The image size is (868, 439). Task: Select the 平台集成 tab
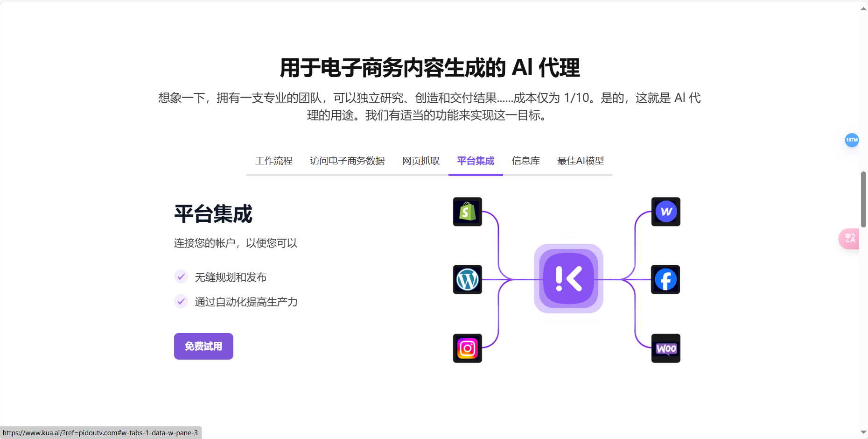476,161
